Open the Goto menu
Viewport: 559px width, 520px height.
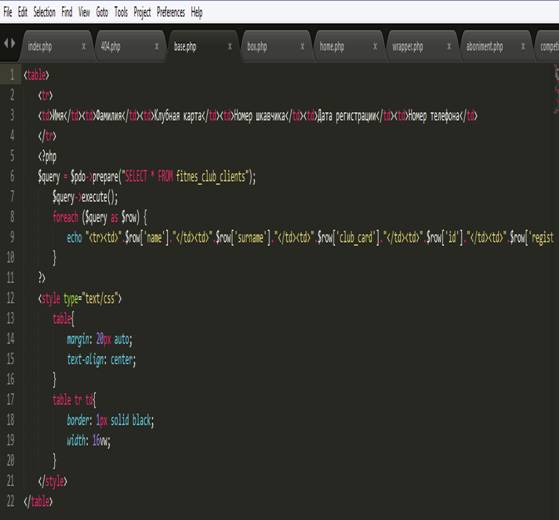(x=102, y=12)
